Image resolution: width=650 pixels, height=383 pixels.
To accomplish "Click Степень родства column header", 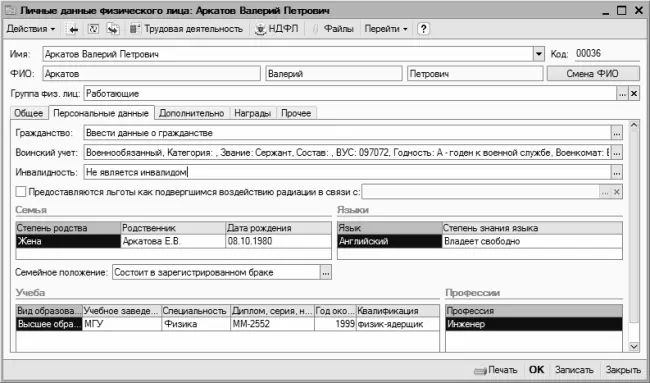I will (68, 228).
